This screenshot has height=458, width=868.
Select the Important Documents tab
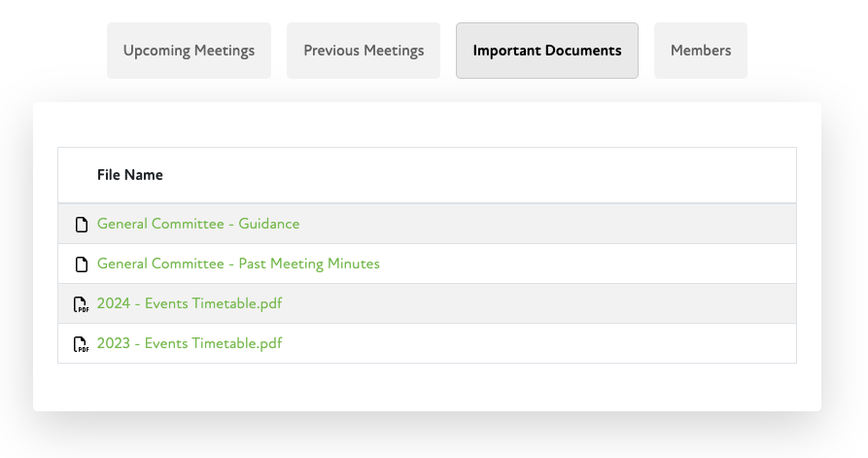pos(546,51)
